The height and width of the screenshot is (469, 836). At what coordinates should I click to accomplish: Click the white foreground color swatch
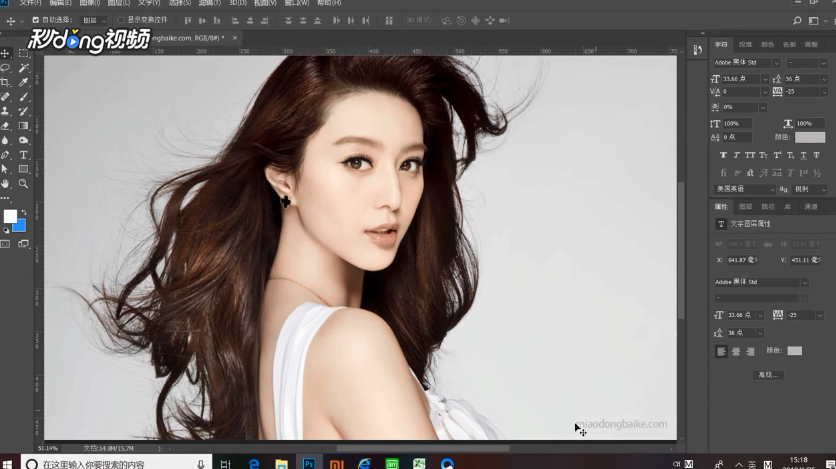pos(10,216)
